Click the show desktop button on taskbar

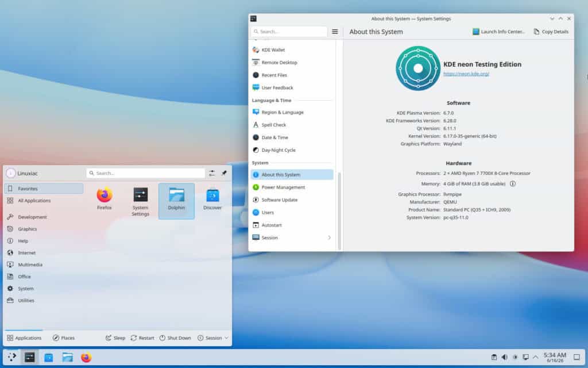coord(577,357)
